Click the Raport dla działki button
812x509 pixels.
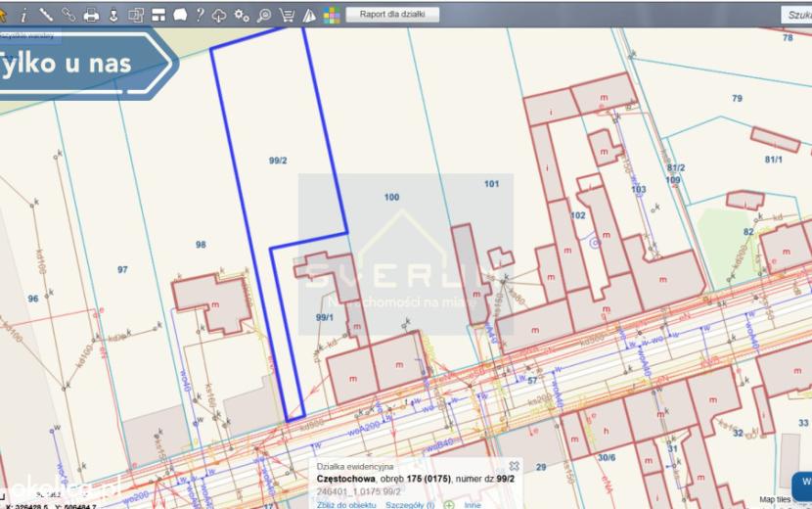pyautogui.click(x=392, y=14)
